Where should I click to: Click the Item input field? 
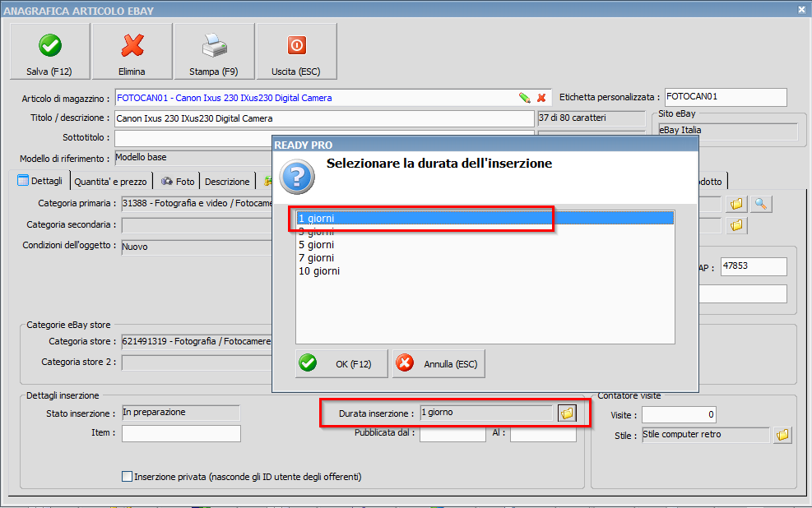pos(181,433)
